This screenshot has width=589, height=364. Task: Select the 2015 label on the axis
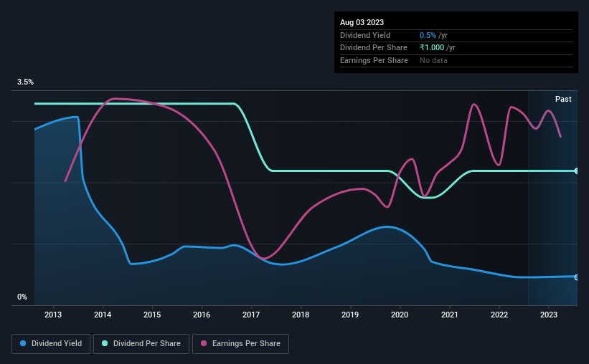pos(152,315)
